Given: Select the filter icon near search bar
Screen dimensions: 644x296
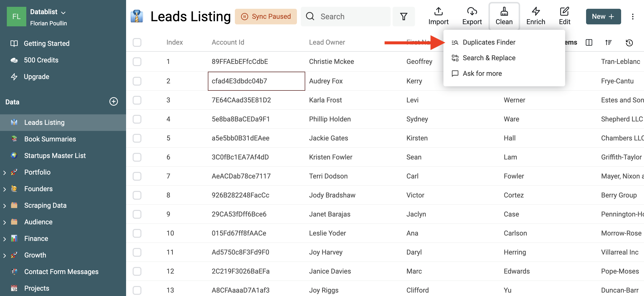Looking at the screenshot, I should coord(404,16).
